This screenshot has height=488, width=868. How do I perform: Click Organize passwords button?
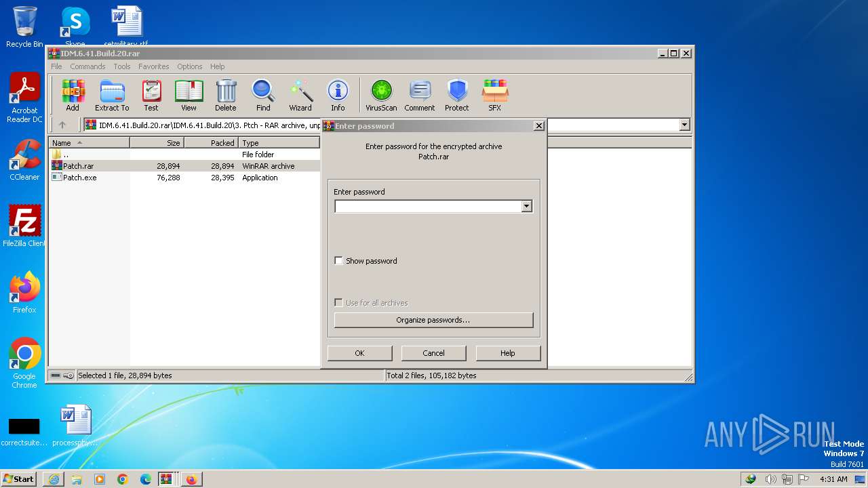(433, 320)
